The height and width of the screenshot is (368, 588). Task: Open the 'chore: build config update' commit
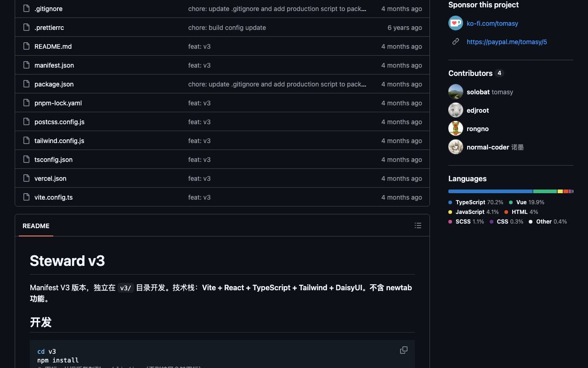[227, 28]
